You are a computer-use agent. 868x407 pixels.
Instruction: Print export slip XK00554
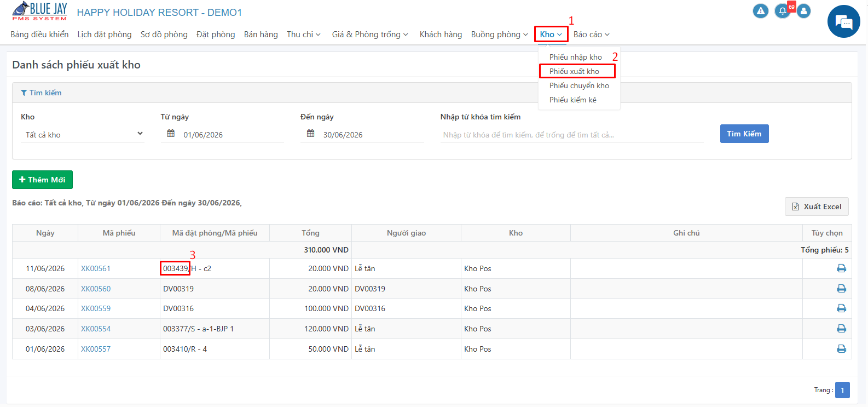point(841,329)
